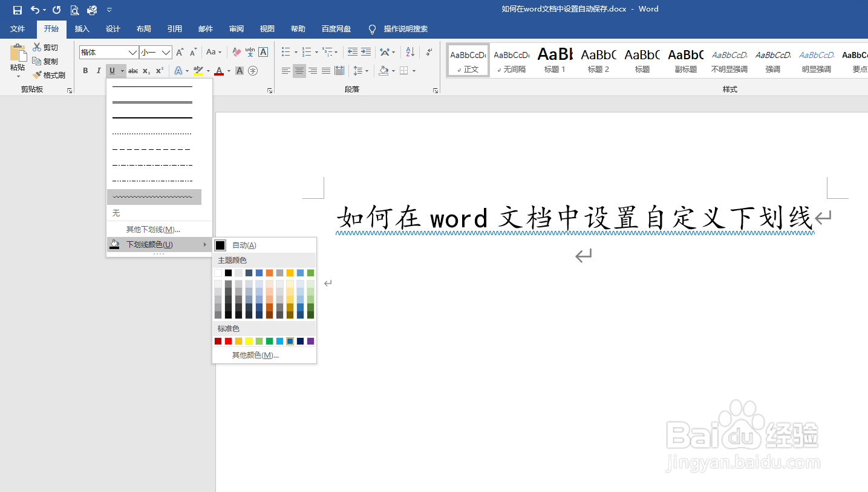Expand the Paragraph (段落) dialog launcher

[436, 90]
